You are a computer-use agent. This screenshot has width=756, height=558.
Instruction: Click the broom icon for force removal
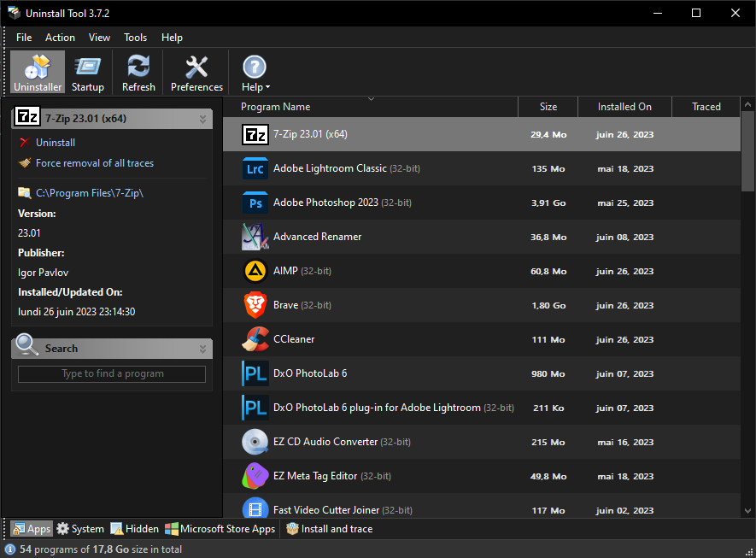pos(25,163)
